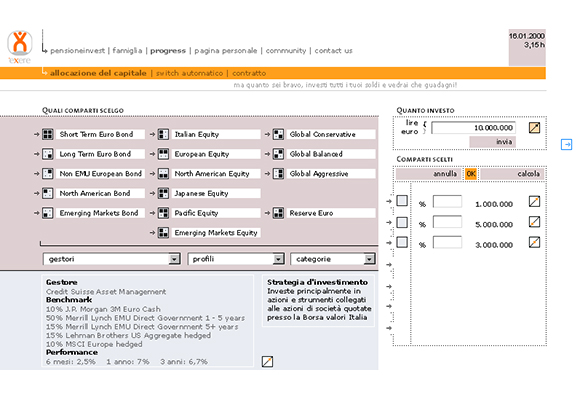
Task: Open the gestori dropdown
Action: (x=111, y=259)
